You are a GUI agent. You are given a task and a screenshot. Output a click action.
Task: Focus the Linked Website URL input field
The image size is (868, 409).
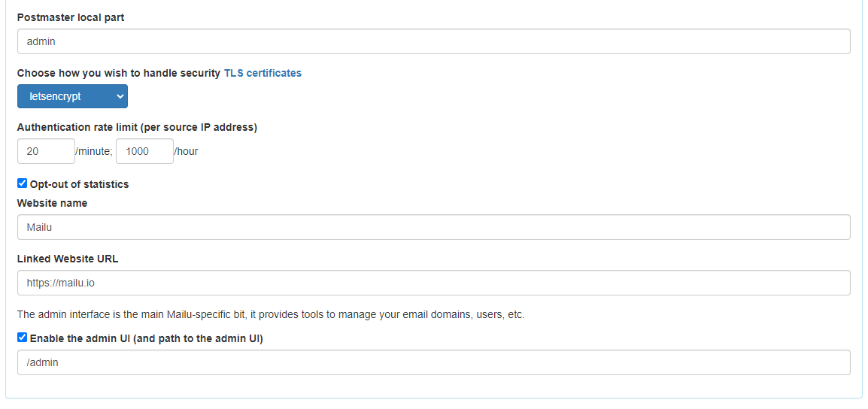433,283
